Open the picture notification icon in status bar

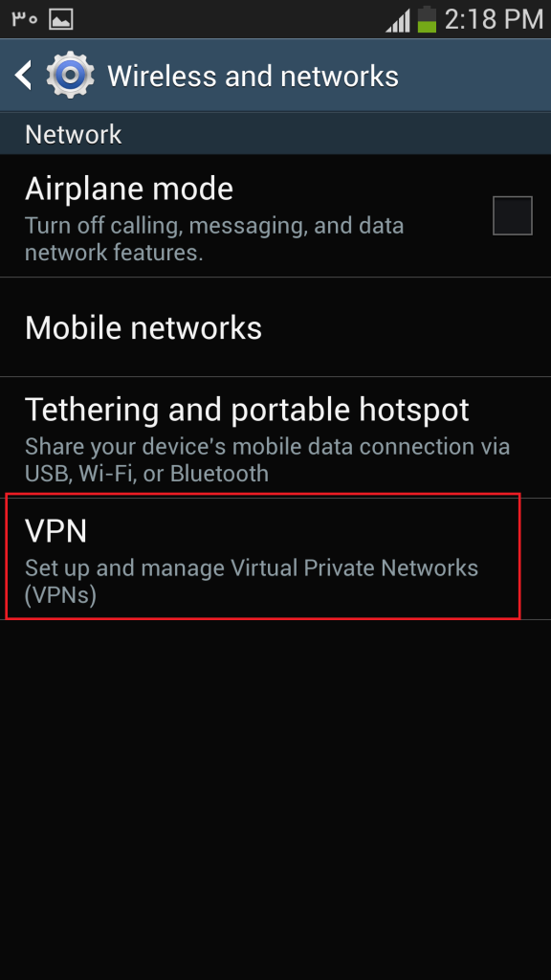[x=60, y=19]
